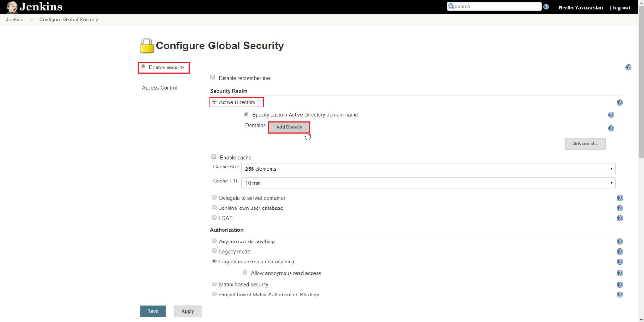Open the Advanced... settings button
The image size is (644, 322).
click(585, 144)
